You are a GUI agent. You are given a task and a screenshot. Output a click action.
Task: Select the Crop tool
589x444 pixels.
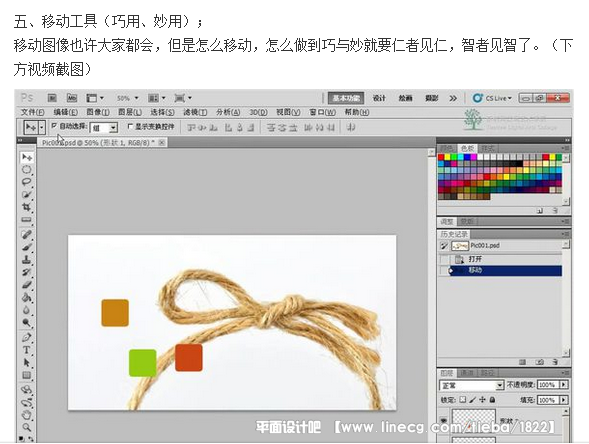click(x=27, y=207)
